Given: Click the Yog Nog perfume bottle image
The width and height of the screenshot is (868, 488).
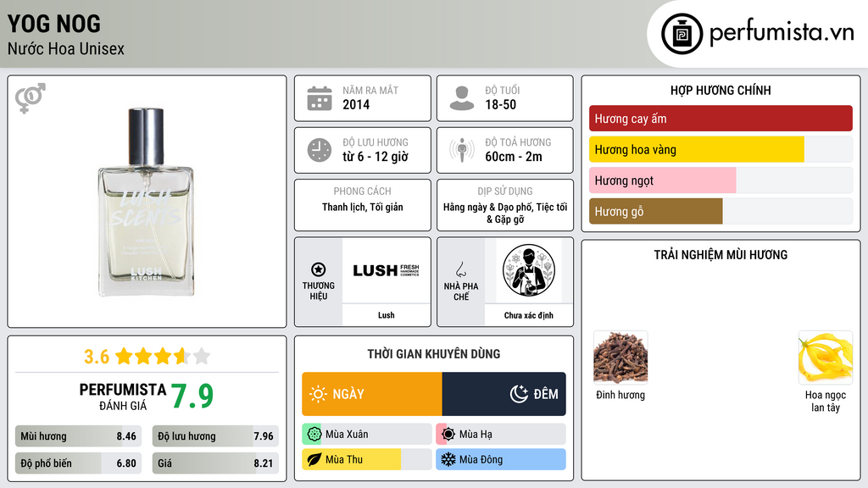Looking at the screenshot, I should pos(146,202).
